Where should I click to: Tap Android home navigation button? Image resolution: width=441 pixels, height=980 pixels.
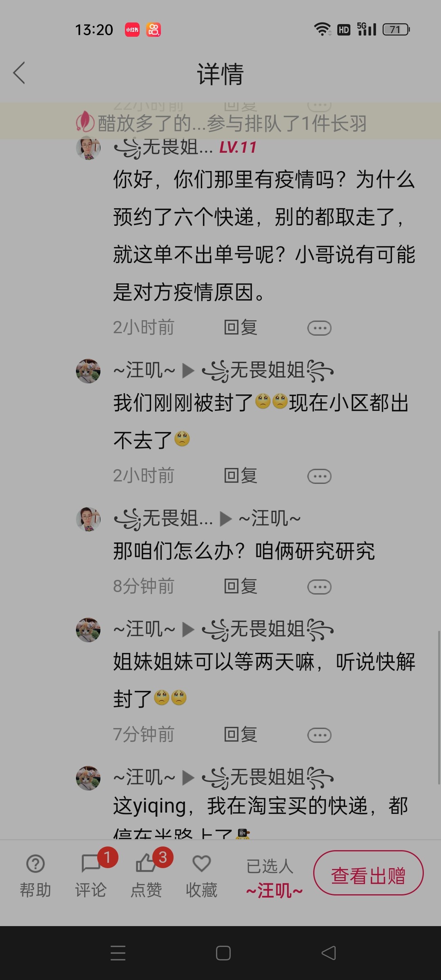[x=223, y=953]
